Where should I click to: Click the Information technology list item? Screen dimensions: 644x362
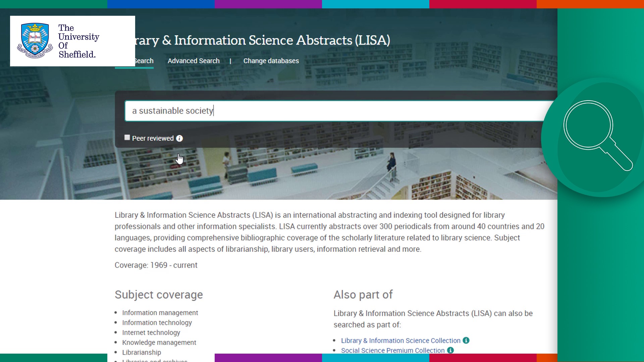coord(157,323)
